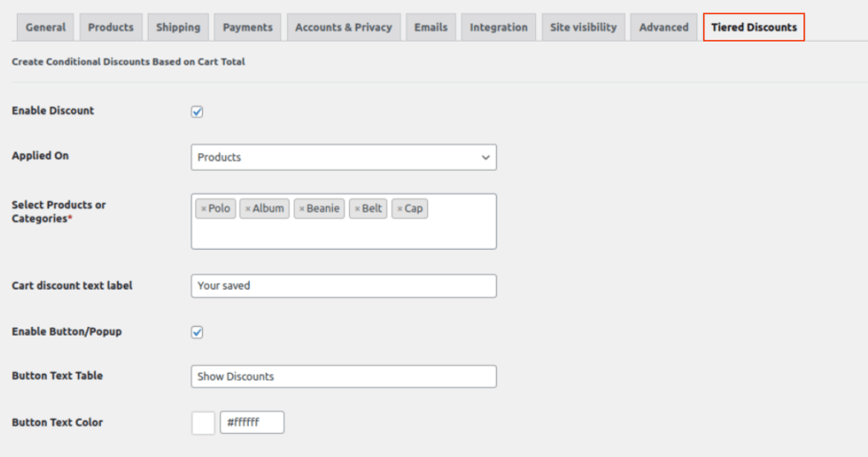868x457 pixels.
Task: Toggle the Enable Discount checkbox
Action: pos(198,112)
